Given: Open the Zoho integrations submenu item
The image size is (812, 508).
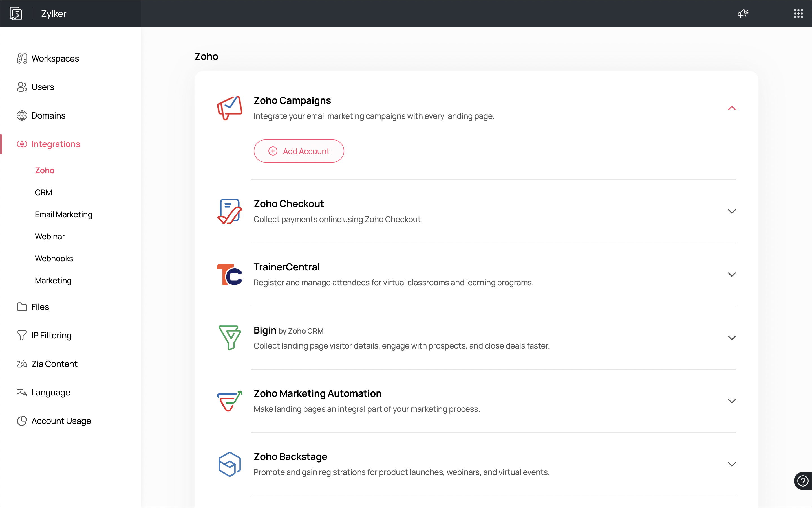Looking at the screenshot, I should 45,170.
